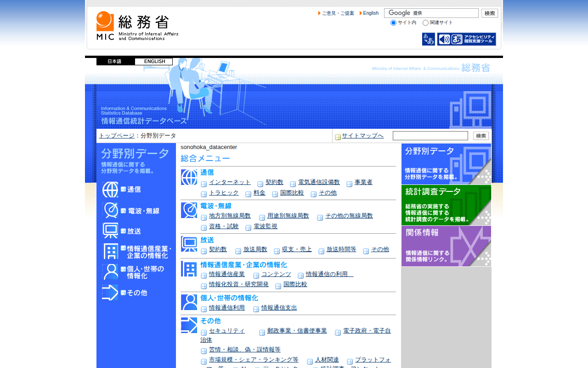Open the 放送局数 link
The height and width of the screenshot is (368, 588).
pos(255,249)
